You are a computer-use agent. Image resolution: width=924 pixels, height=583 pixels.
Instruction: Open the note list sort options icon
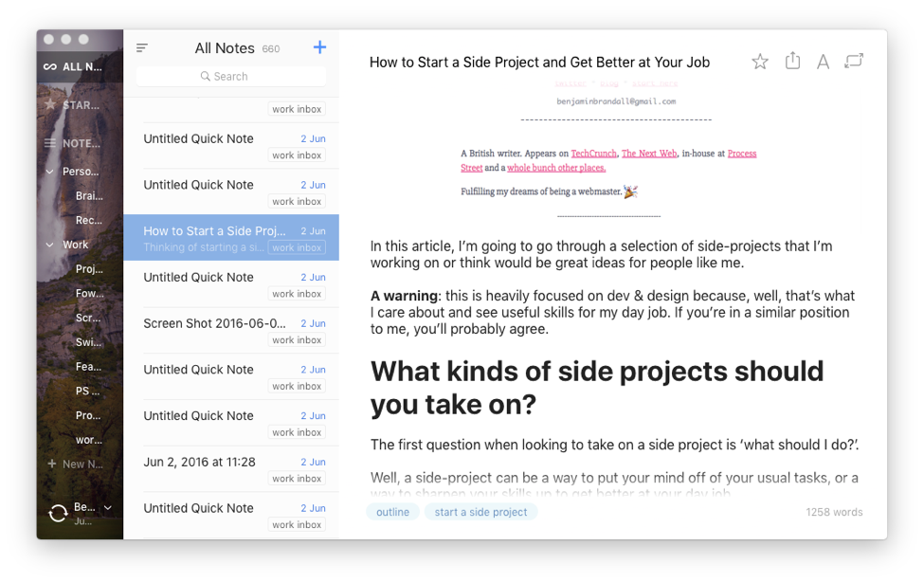click(x=142, y=47)
